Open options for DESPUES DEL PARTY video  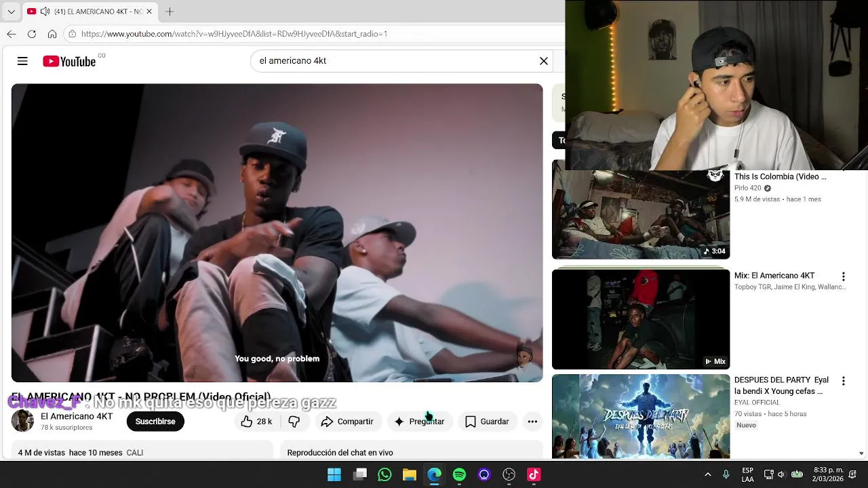[844, 381]
